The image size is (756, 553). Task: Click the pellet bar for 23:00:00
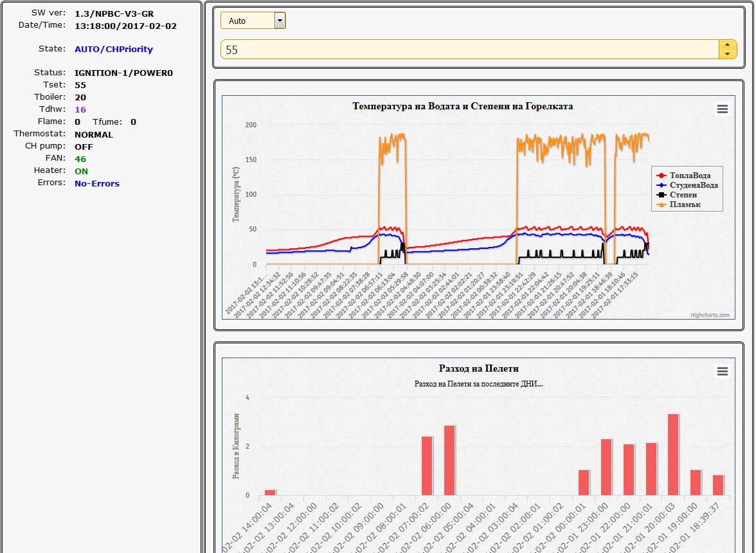(x=606, y=467)
